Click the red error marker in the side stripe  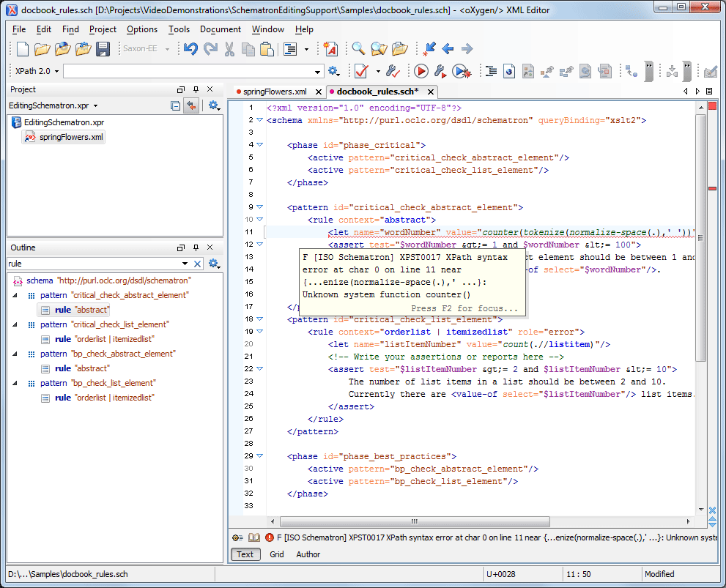point(713,189)
